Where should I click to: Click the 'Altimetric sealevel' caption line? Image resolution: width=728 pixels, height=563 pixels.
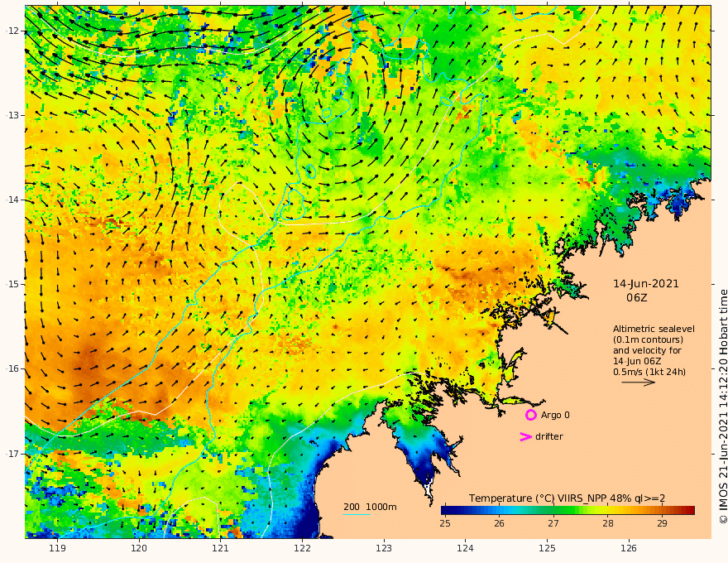click(654, 329)
